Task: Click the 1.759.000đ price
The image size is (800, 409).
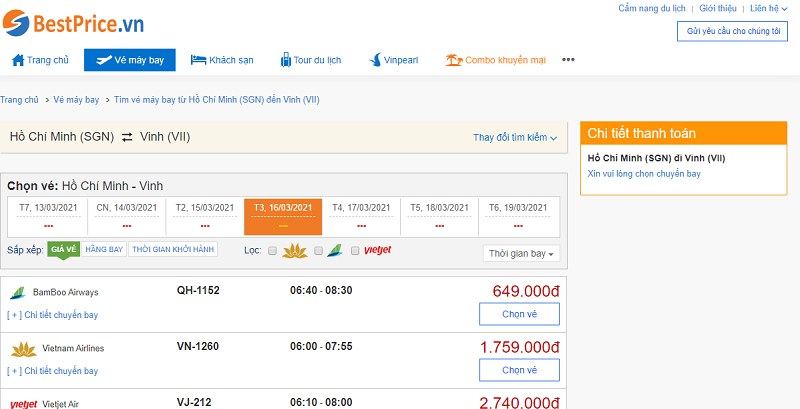Action: click(x=520, y=348)
